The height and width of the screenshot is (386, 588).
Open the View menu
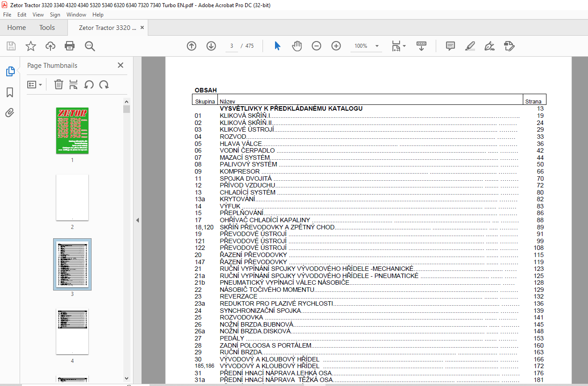38,15
